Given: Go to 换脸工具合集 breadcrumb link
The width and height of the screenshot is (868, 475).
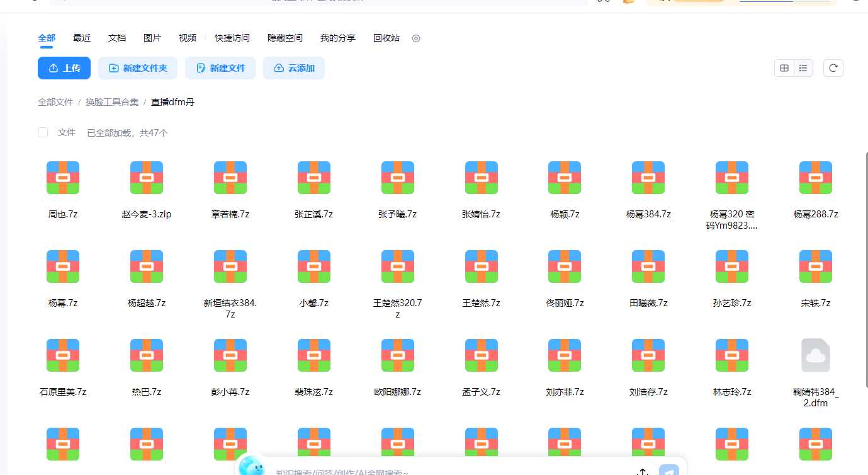Looking at the screenshot, I should tap(112, 102).
